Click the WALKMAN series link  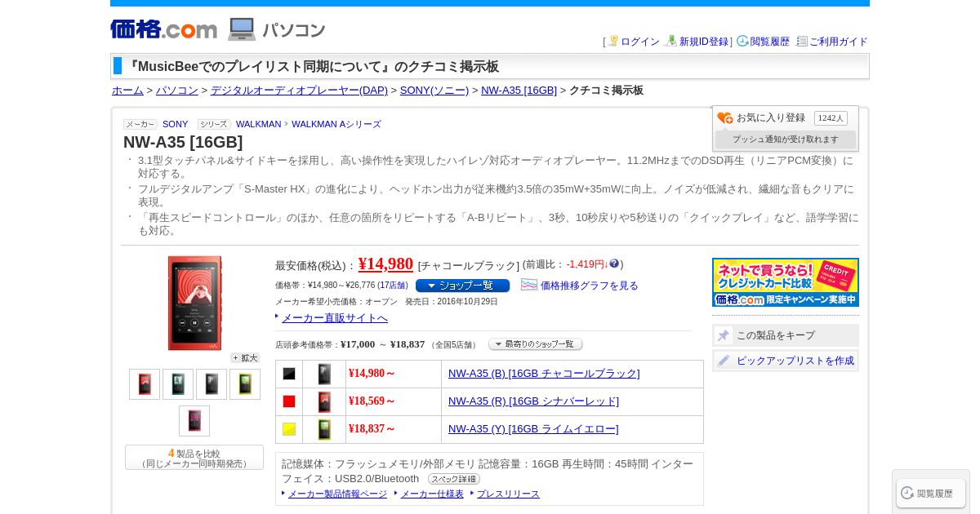[x=258, y=124]
